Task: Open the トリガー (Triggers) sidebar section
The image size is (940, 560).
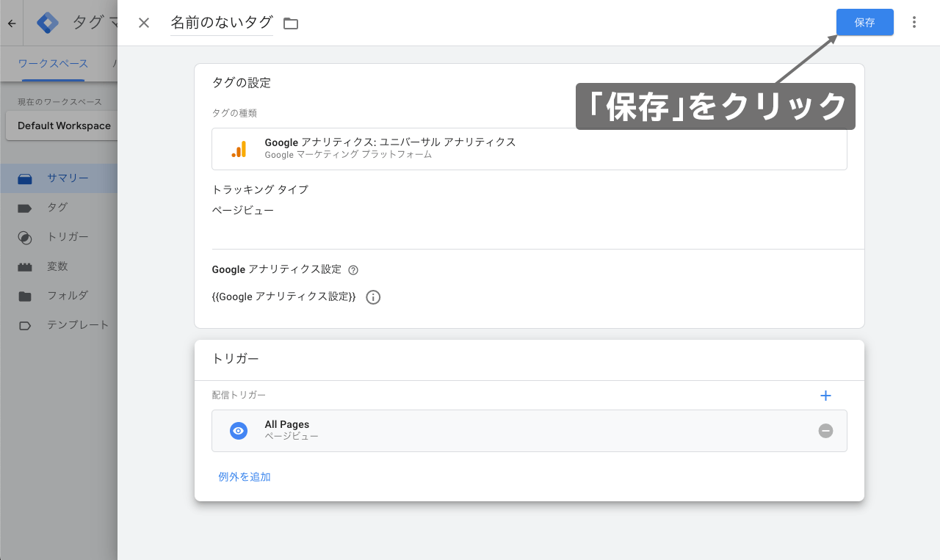Action: coord(26,236)
